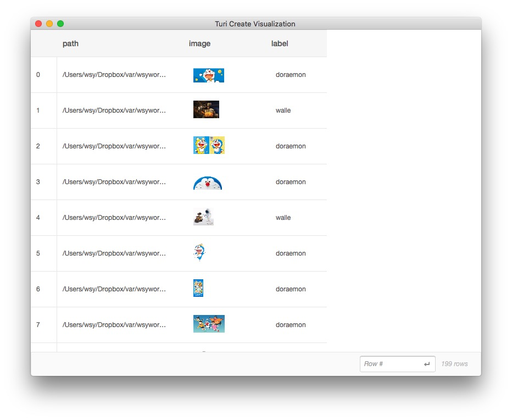Select the file path in row 0
512x420 pixels.
click(114, 75)
